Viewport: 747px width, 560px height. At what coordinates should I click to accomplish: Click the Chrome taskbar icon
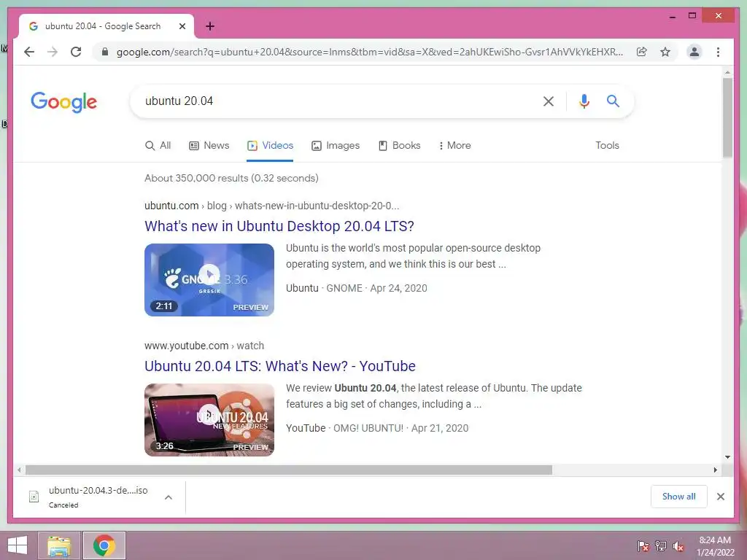[104, 545]
